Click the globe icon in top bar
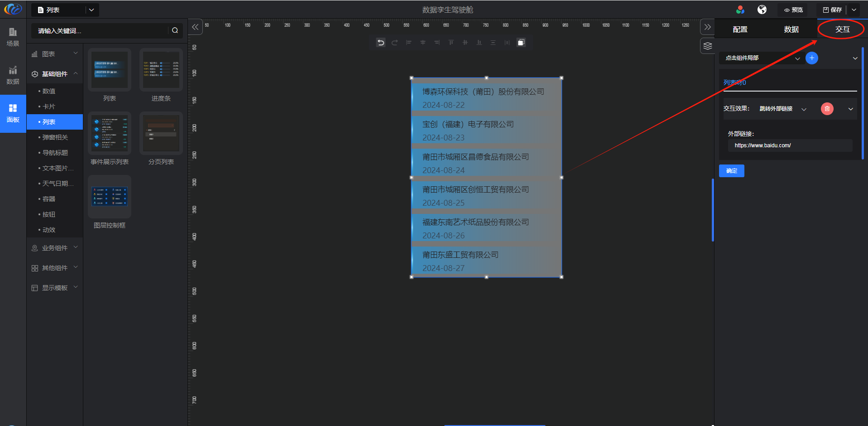The width and height of the screenshot is (868, 426). pos(762,10)
